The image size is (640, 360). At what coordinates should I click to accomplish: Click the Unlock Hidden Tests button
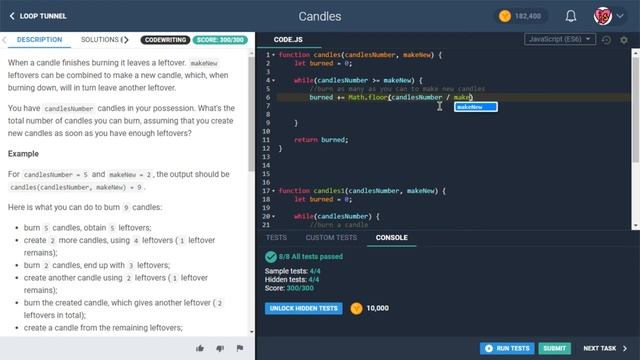tap(303, 308)
